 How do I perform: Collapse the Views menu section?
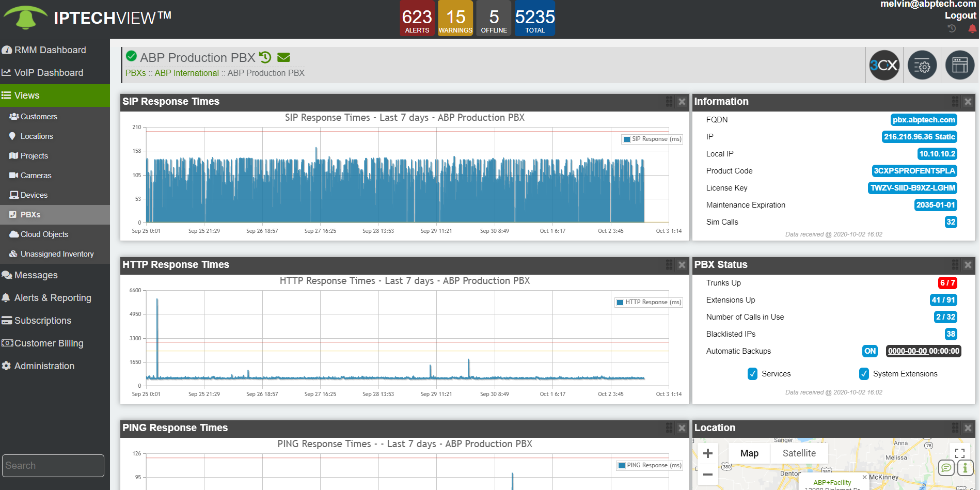(x=55, y=96)
